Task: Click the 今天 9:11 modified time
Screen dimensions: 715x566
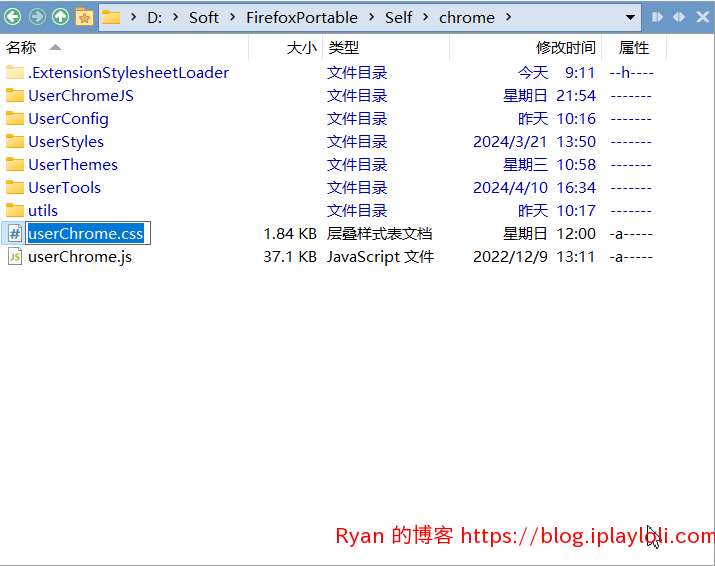Action: coord(556,73)
